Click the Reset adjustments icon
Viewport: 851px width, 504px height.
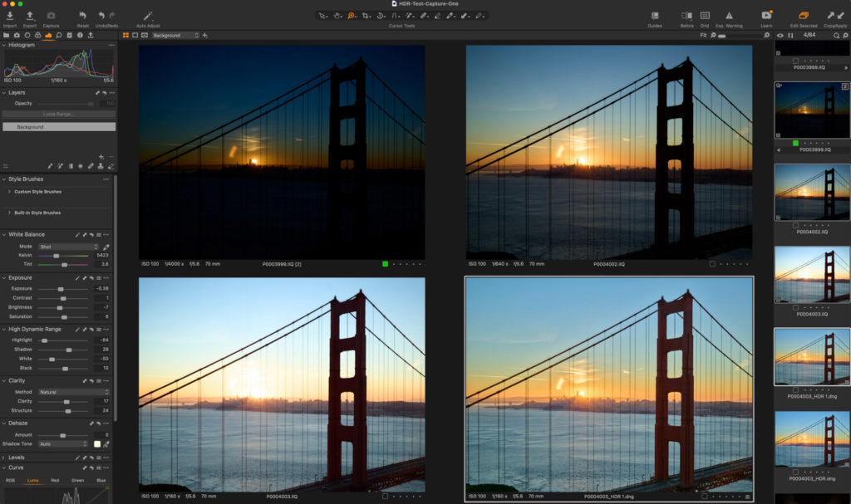[x=82, y=16]
